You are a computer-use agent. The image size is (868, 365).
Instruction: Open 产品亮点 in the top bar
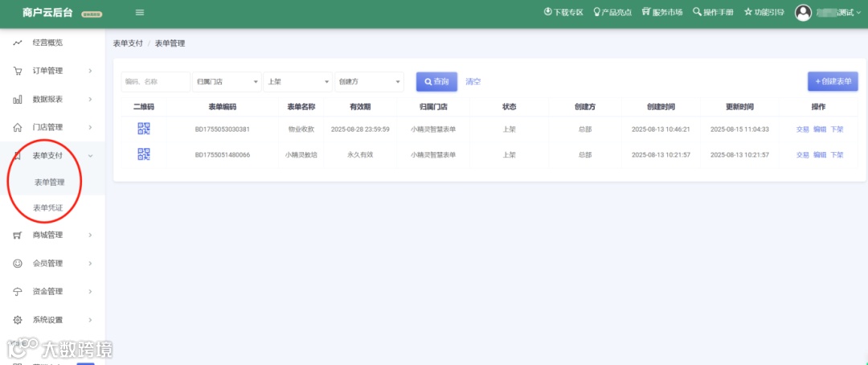pyautogui.click(x=616, y=12)
